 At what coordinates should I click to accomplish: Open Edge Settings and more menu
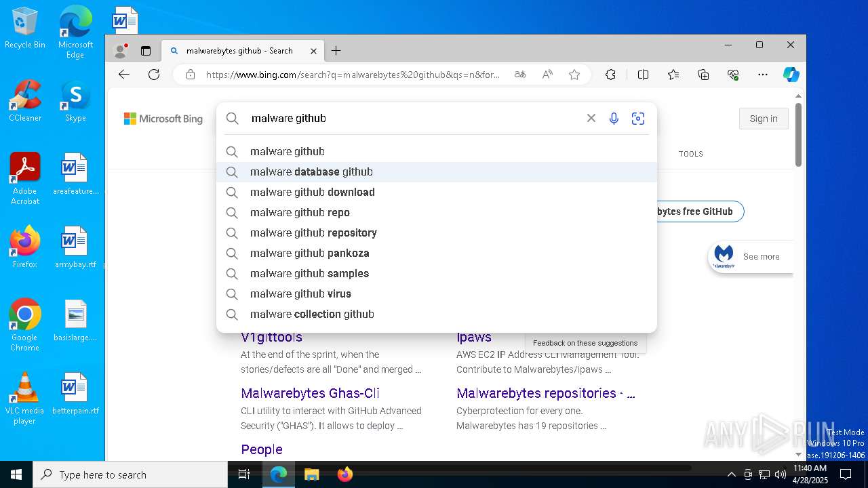tap(763, 75)
